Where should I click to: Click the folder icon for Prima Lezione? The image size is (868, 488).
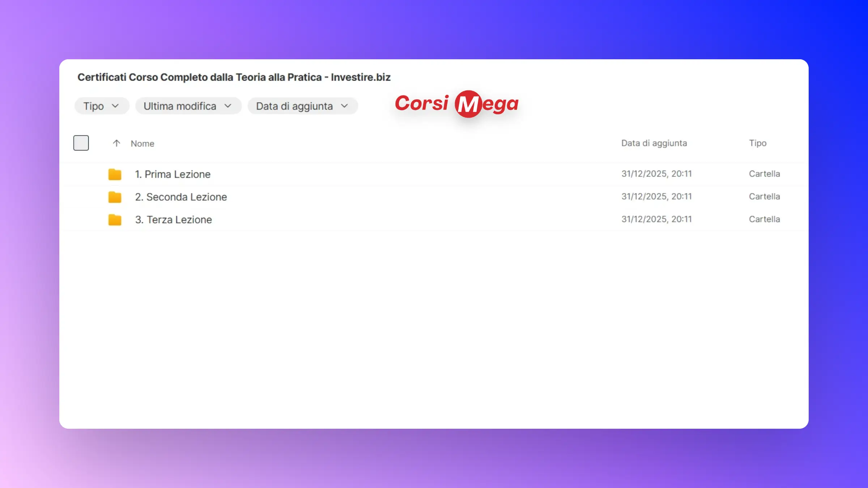[x=115, y=174]
